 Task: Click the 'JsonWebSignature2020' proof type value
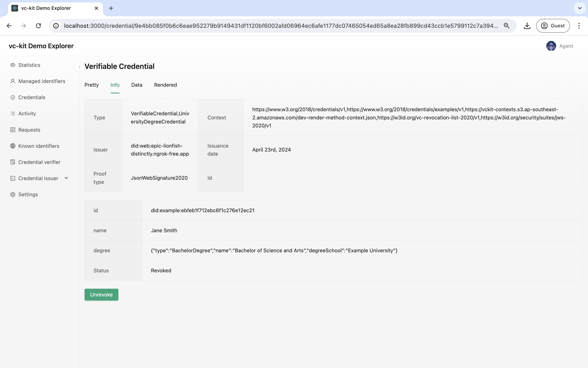[159, 178]
